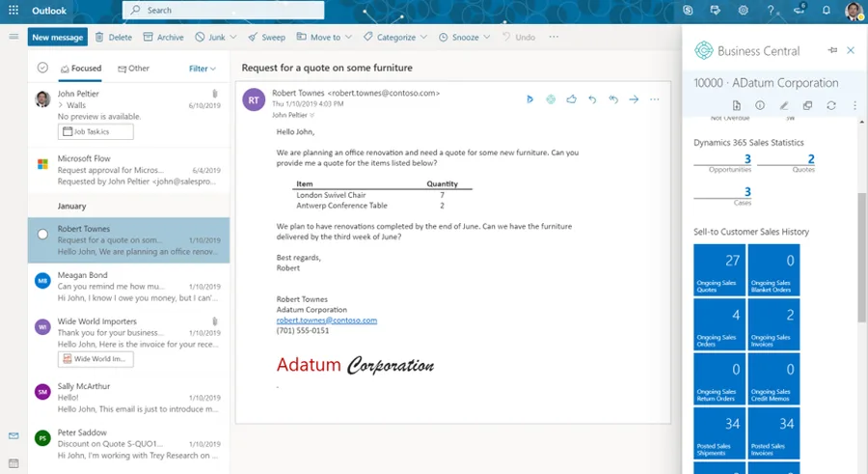Open the 3 Opportunities statistic
The image size is (868, 474).
pyautogui.click(x=722, y=163)
